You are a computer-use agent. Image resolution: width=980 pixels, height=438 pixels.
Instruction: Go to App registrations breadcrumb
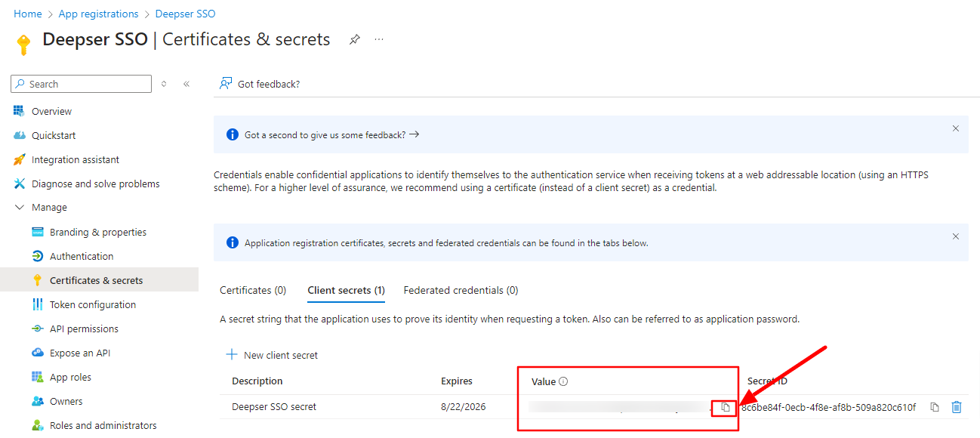click(x=98, y=14)
